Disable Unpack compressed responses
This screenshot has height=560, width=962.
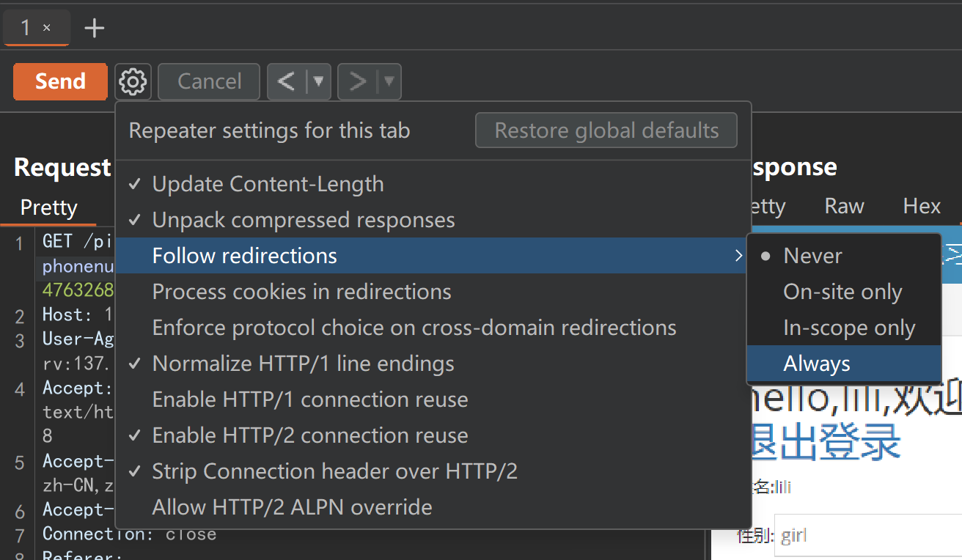coord(304,220)
